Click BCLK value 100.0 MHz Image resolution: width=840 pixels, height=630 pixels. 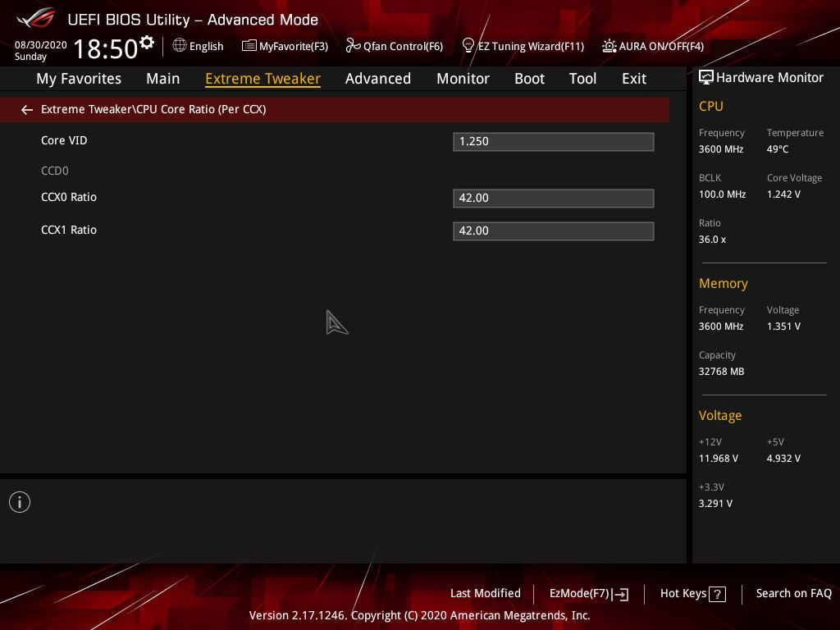tap(722, 194)
